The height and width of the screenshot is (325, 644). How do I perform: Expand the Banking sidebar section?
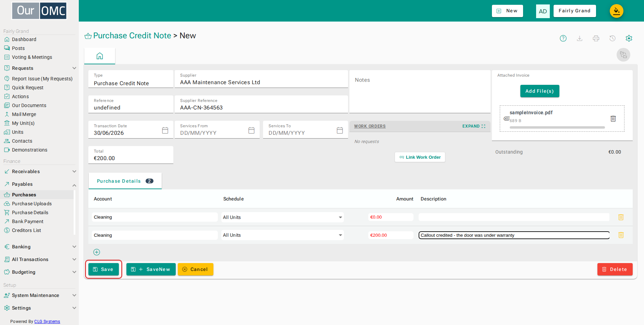point(74,247)
